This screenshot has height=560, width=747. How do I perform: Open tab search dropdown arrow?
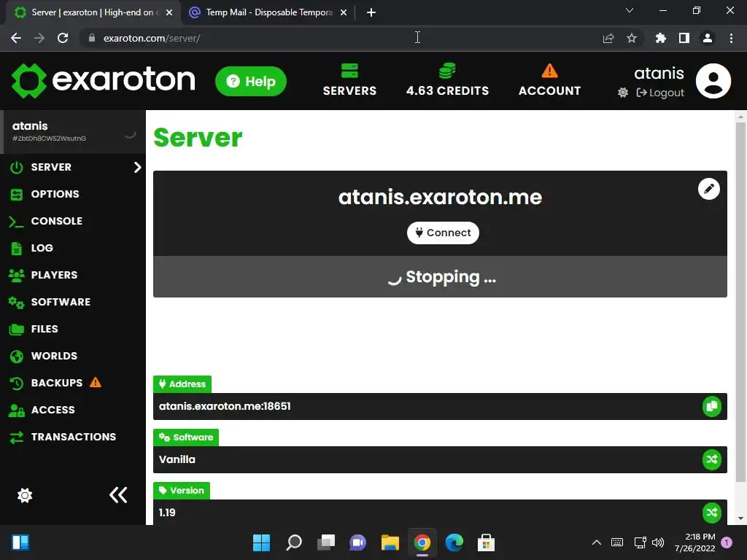(x=630, y=10)
